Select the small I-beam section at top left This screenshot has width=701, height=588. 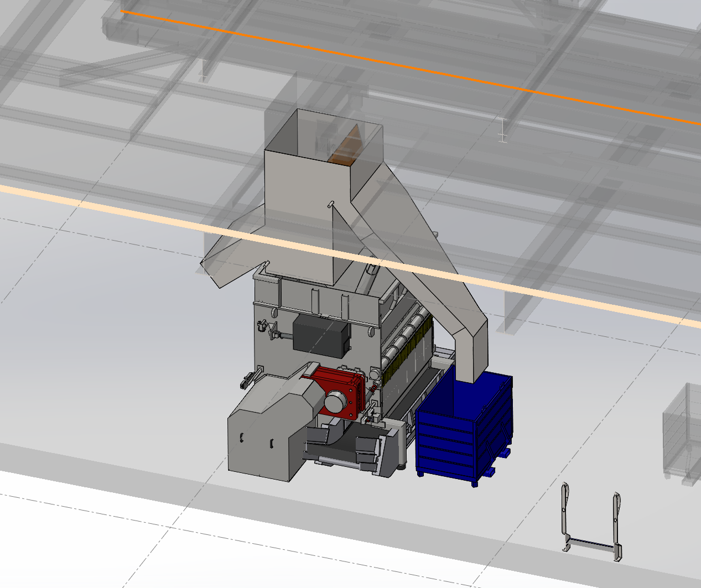tap(204, 70)
